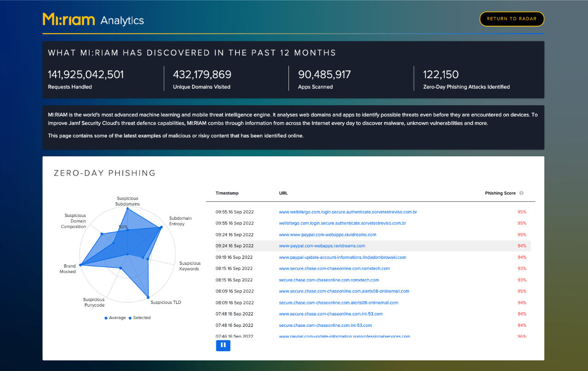Click the 122,150 zero-day attacks figure
Image resolution: width=588 pixels, height=371 pixels.
pos(441,74)
